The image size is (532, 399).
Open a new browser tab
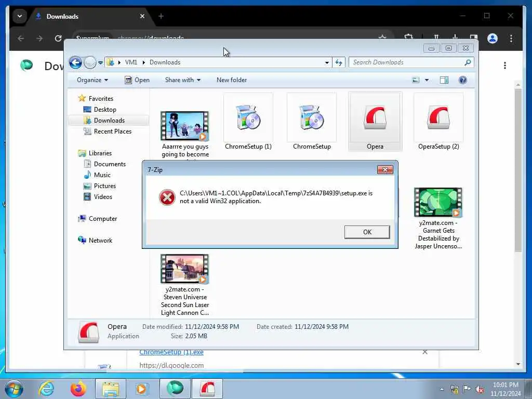pyautogui.click(x=161, y=16)
